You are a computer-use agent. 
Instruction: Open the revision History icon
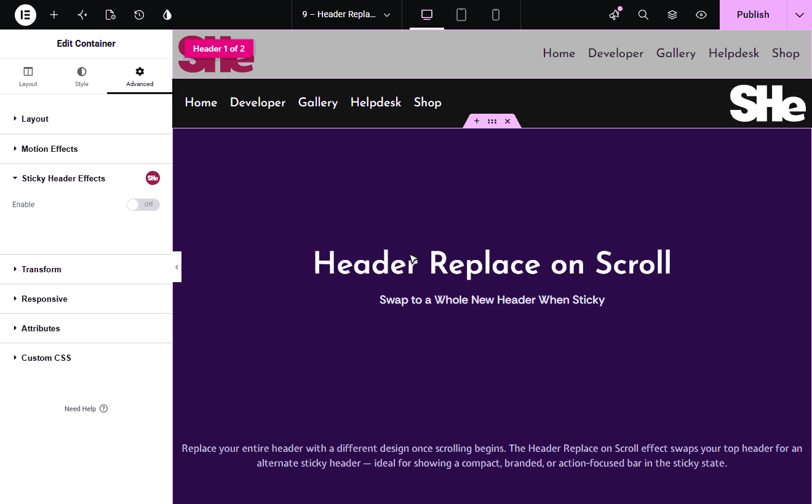pos(139,15)
